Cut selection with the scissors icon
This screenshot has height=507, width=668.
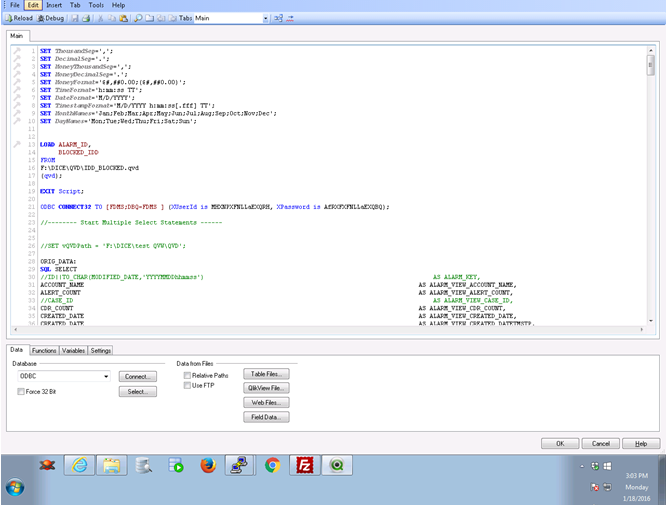point(101,18)
